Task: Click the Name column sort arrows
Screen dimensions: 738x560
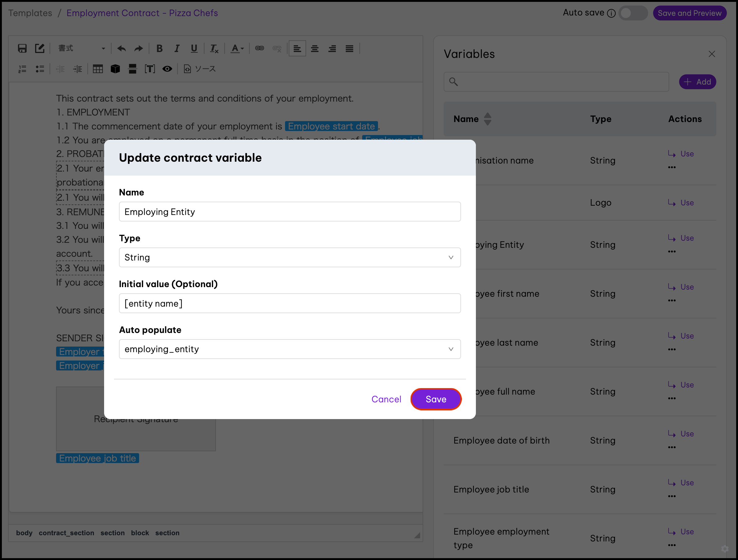Action: coord(487,119)
